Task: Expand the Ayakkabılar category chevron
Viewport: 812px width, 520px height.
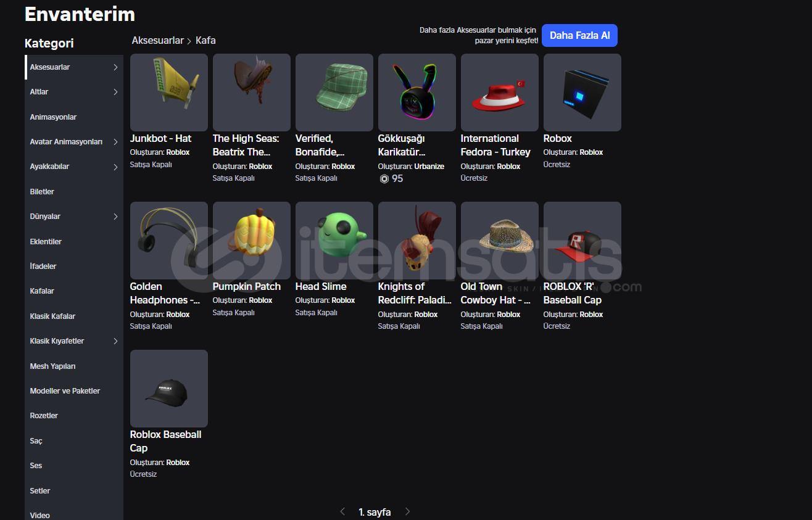Action: pos(115,167)
